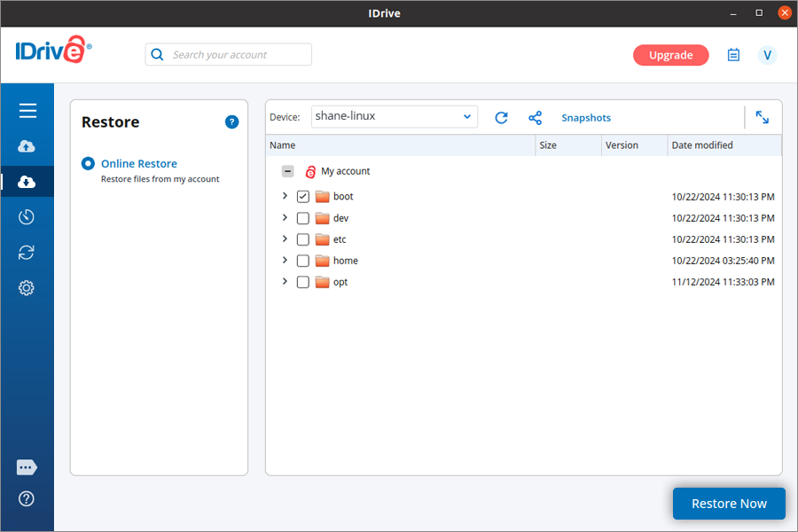Click the Snapshots link
Image resolution: width=798 pixels, height=532 pixels.
coord(586,118)
